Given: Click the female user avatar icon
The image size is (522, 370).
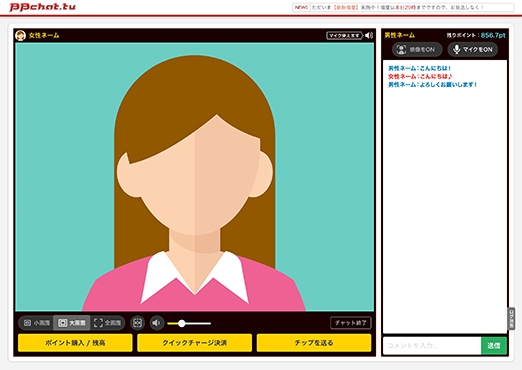Looking at the screenshot, I should [20, 35].
